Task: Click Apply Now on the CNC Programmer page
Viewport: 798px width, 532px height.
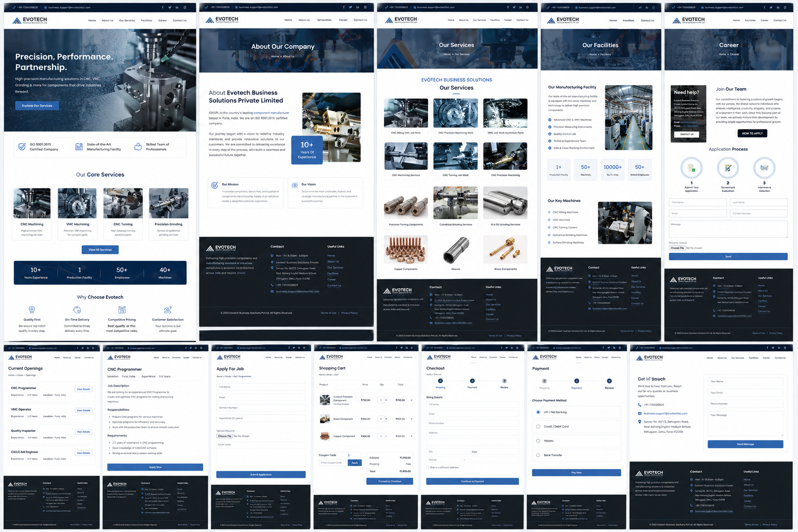Action: 155,467
